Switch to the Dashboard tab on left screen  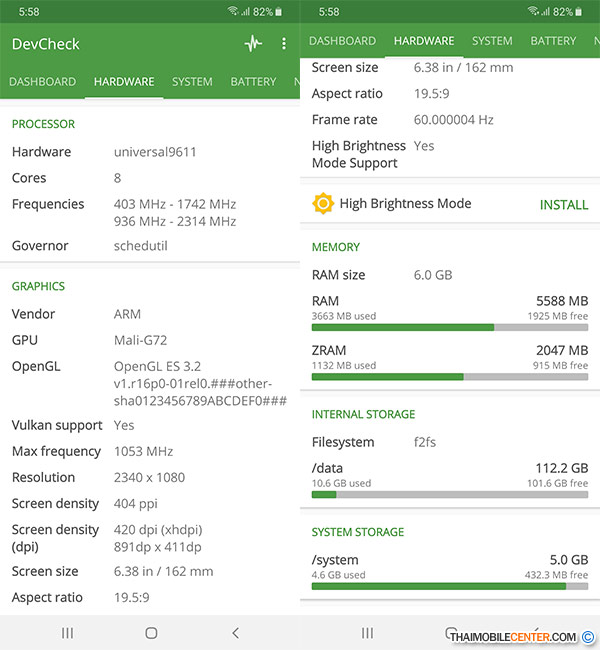[x=43, y=82]
